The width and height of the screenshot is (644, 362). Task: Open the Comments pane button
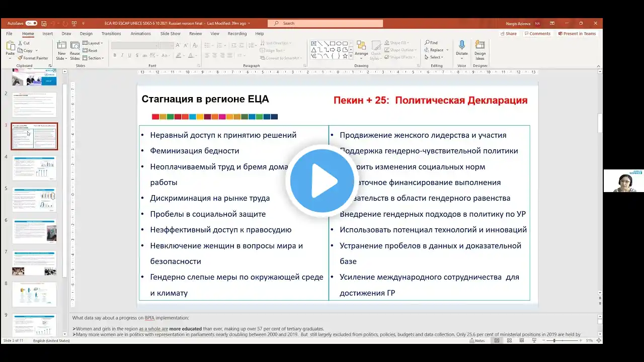tap(537, 34)
